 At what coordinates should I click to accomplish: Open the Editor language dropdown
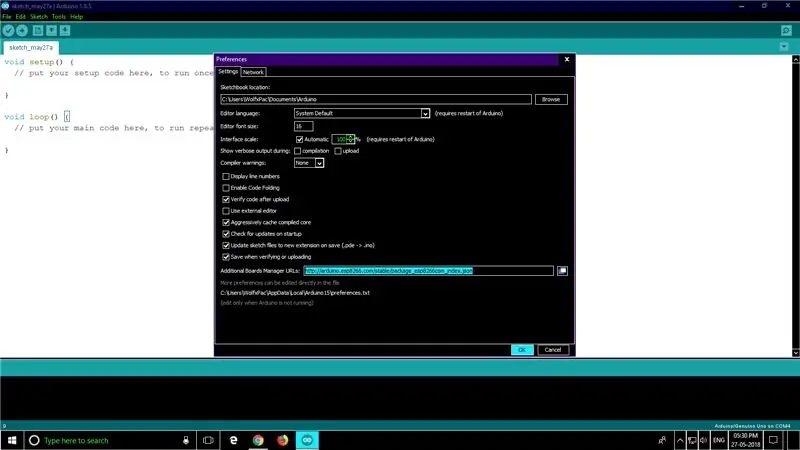(362, 113)
